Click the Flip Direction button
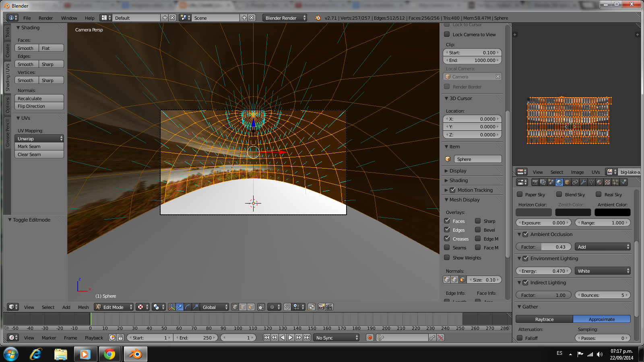The width and height of the screenshot is (644, 362). (39, 106)
